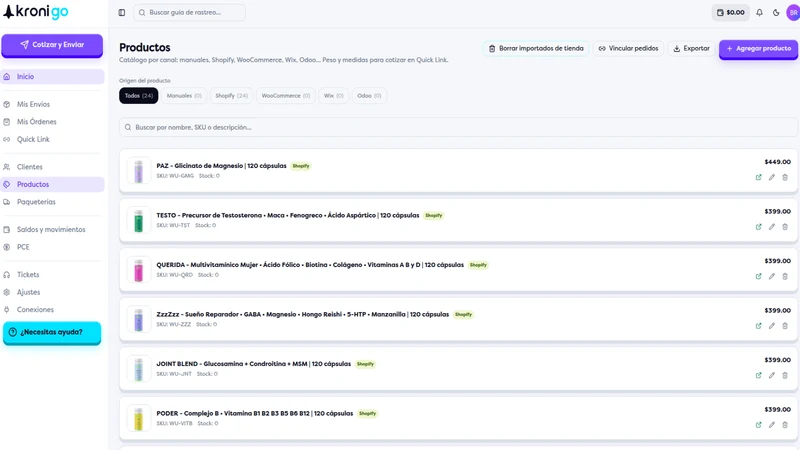Delete the PODER product
Screen dimensions: 800x450
tap(785, 425)
